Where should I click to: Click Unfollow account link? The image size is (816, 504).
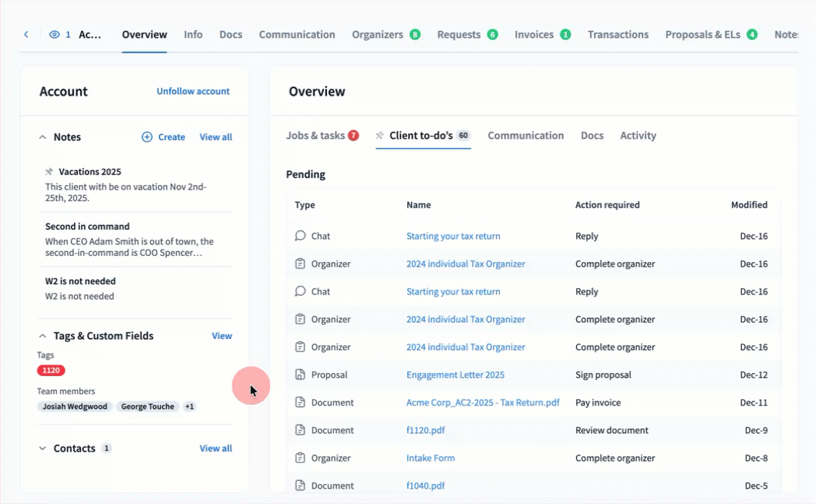pos(193,91)
